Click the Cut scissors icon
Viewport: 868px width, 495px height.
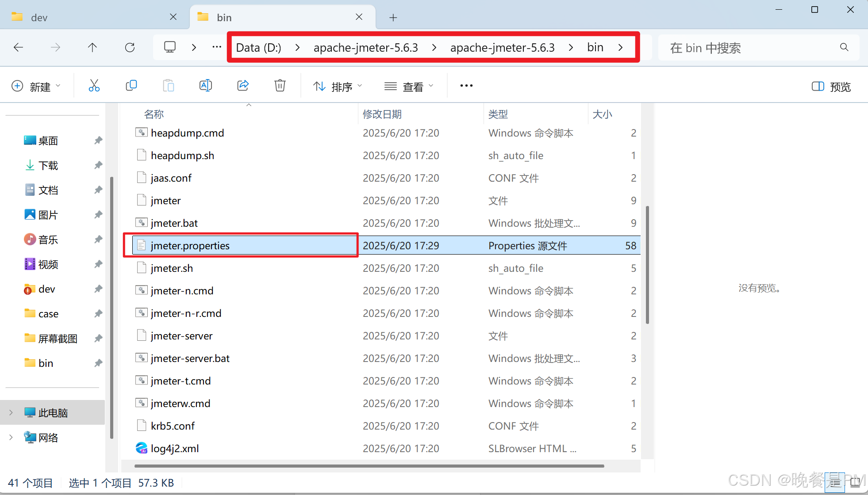click(94, 86)
